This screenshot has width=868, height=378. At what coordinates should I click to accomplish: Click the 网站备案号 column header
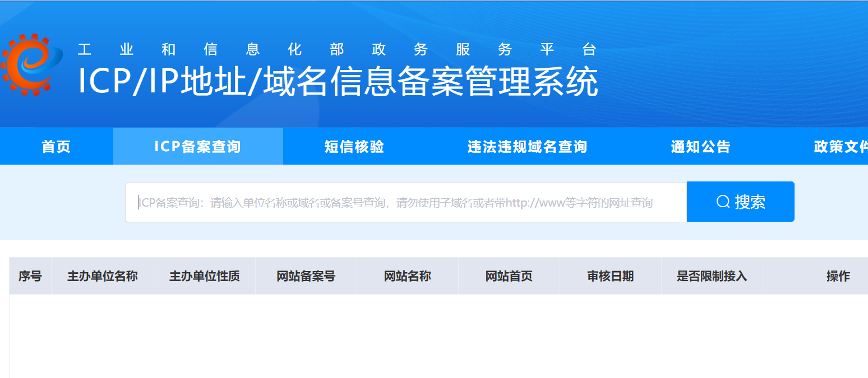click(x=306, y=276)
